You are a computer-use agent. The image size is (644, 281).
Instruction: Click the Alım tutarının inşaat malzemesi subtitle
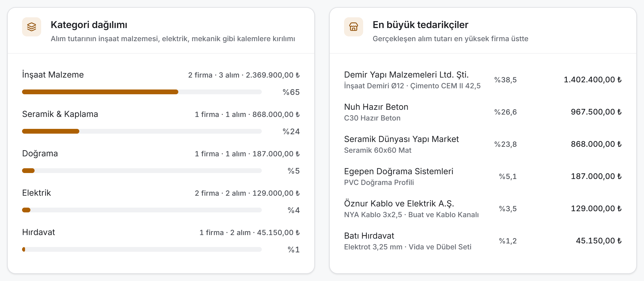(173, 39)
